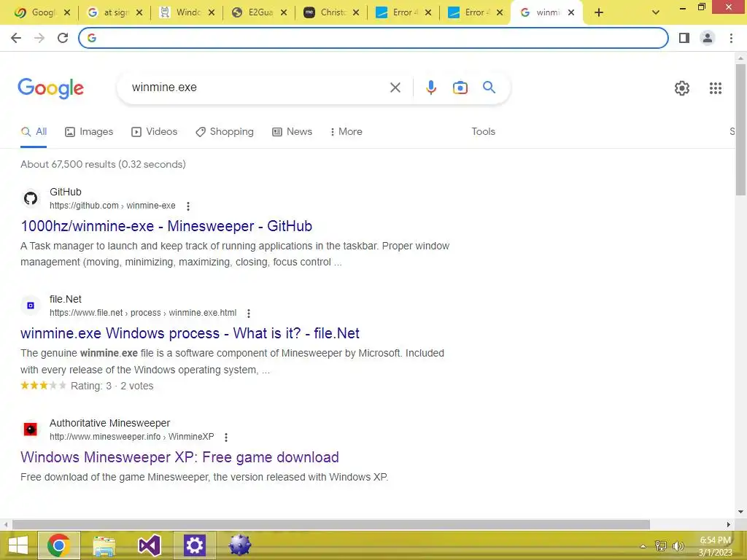Open the taskbar clock showing 6:54 PM
The height and width of the screenshot is (560, 747).
715,546
